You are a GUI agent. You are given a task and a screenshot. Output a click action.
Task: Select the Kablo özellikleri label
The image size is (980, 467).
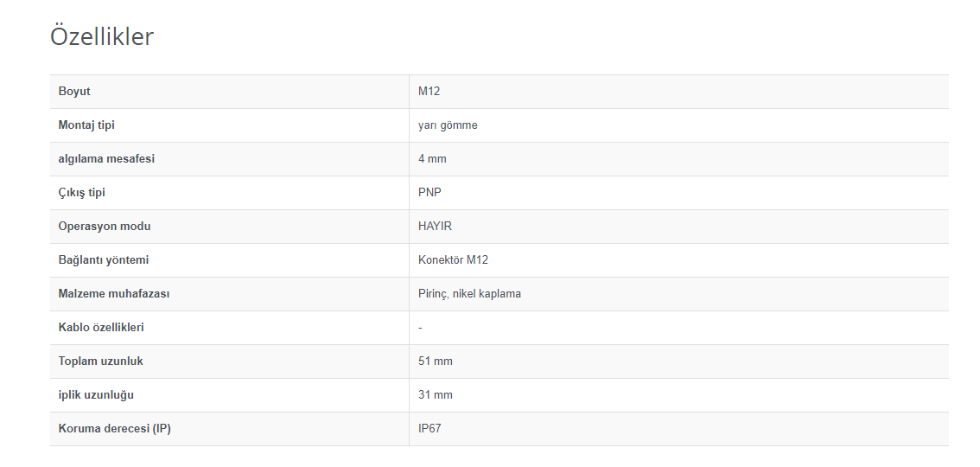tap(101, 328)
